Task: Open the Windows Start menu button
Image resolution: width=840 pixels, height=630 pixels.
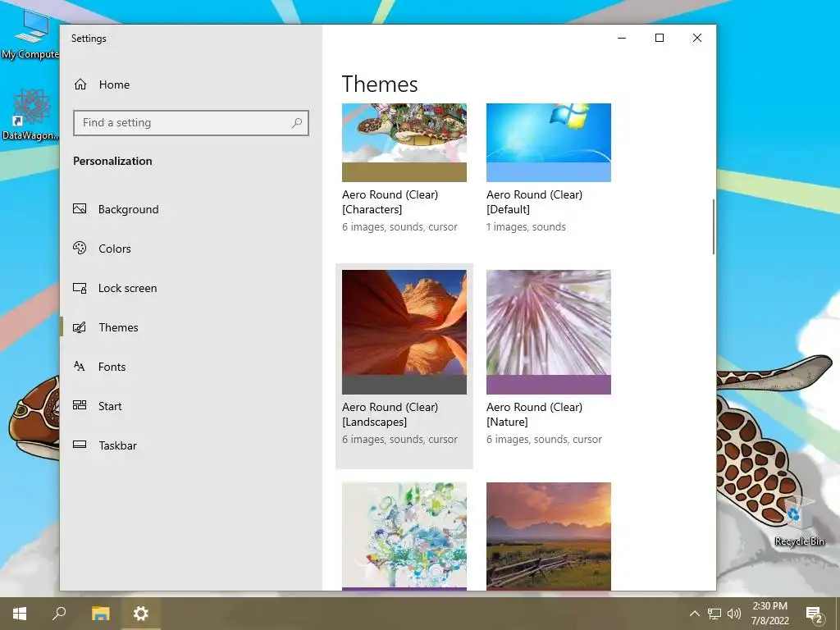Action: (x=20, y=614)
